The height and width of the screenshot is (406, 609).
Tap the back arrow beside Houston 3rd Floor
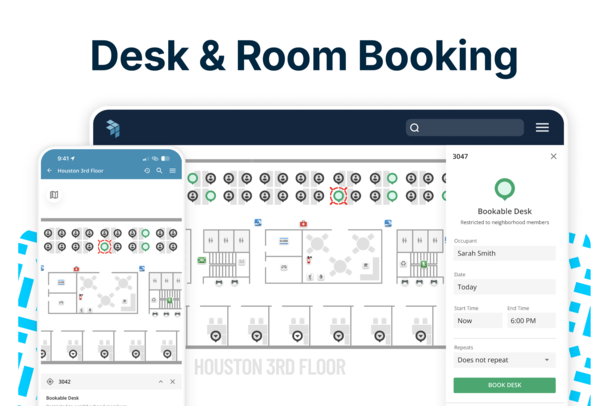click(x=50, y=171)
